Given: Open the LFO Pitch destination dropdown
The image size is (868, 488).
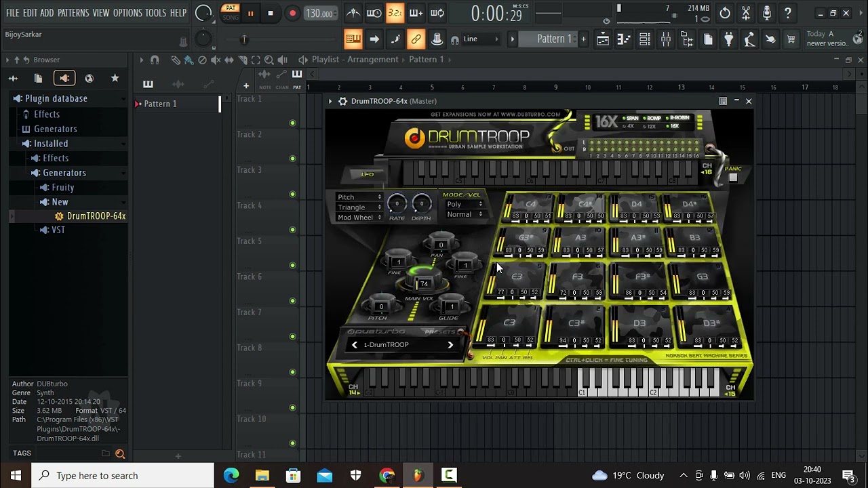Looking at the screenshot, I should point(359,197).
